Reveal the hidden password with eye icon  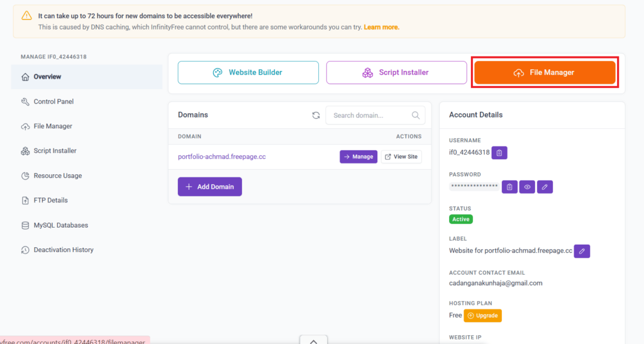[527, 187]
